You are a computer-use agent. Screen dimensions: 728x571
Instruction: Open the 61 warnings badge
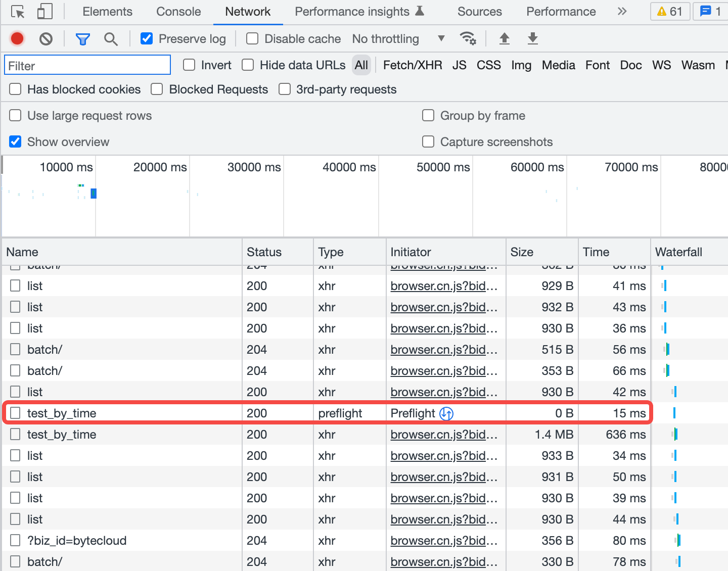coord(669,12)
